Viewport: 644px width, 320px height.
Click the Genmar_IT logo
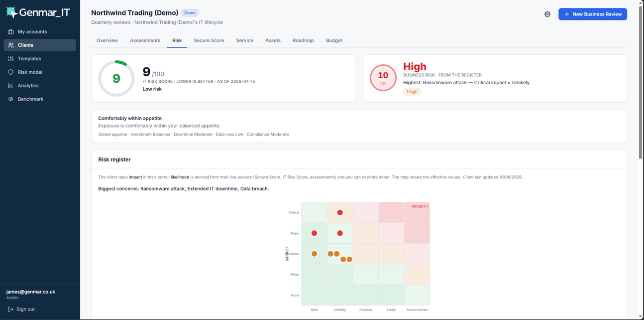pyautogui.click(x=38, y=12)
